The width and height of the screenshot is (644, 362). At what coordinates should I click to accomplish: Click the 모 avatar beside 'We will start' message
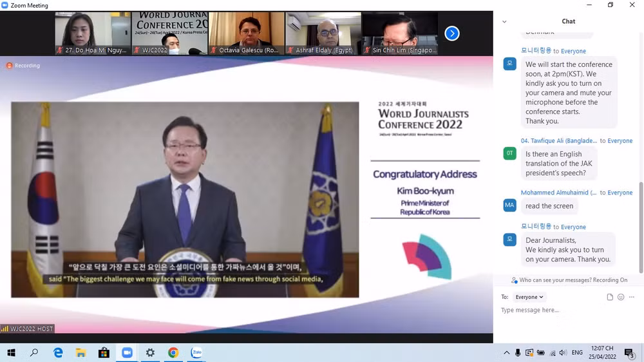(509, 64)
